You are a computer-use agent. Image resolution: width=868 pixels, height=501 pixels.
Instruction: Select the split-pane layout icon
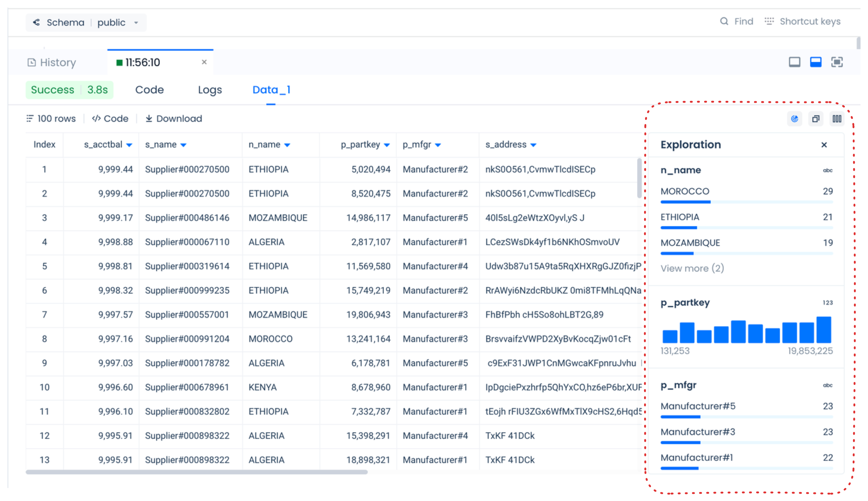point(815,62)
